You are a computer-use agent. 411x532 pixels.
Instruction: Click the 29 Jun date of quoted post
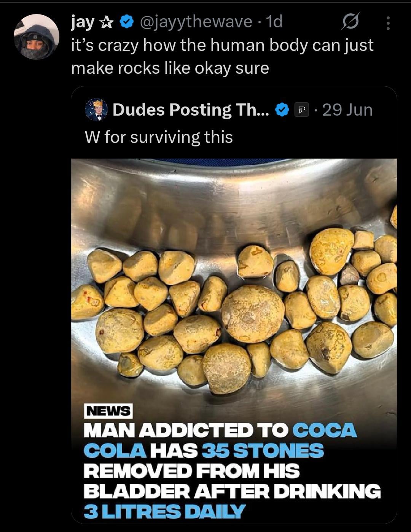[347, 110]
